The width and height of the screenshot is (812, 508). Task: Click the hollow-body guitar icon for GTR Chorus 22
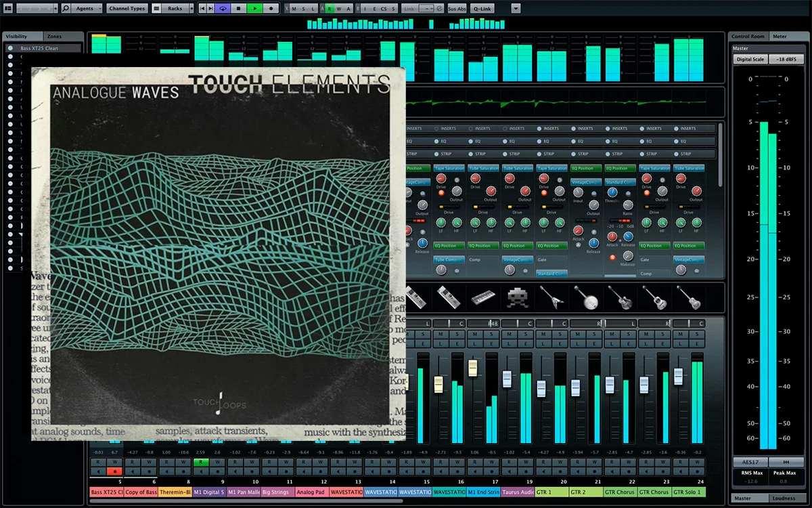[x=620, y=297]
